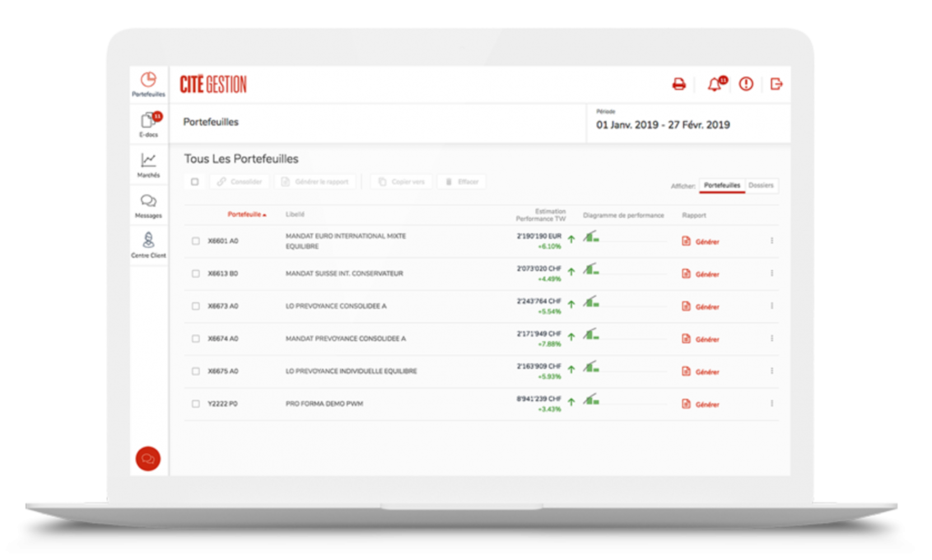Click the Consolider button

[240, 181]
